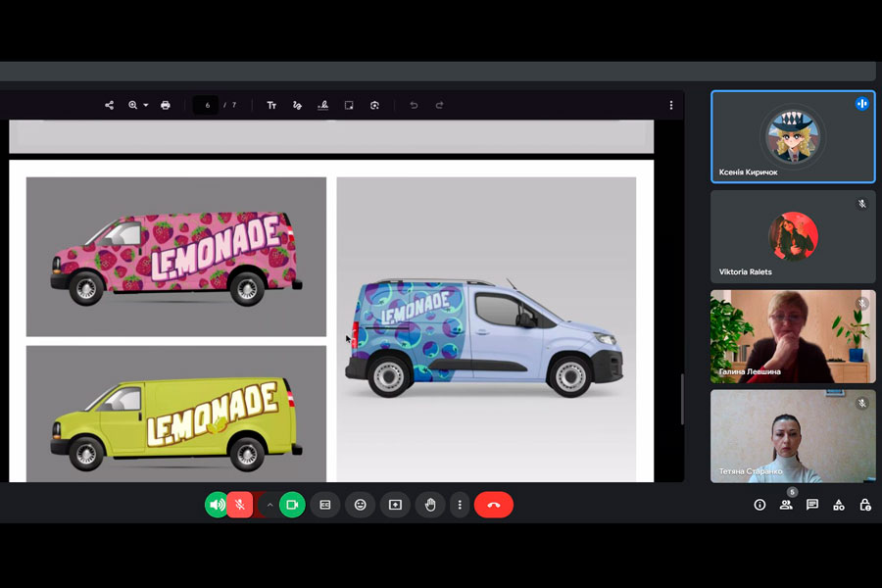Open the activities panel
The width and height of the screenshot is (882, 588).
tap(839, 505)
